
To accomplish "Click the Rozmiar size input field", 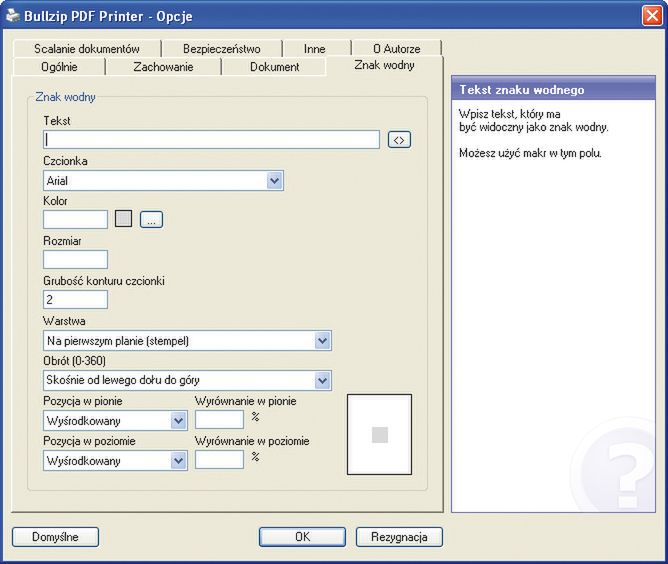I will pyautogui.click(x=75, y=259).
